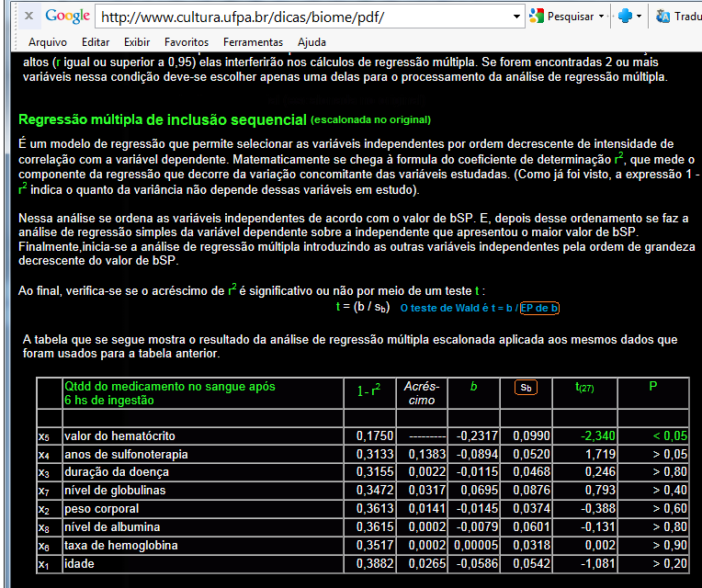
Task: Click row 'nível de globulinas'
Action: [363, 491]
